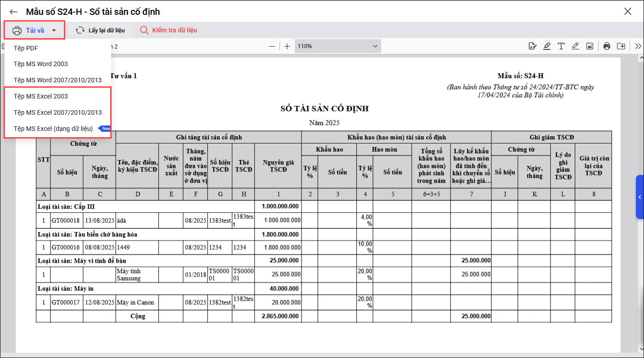Click the add image tool icon
This screenshot has height=358, width=644.
click(590, 46)
